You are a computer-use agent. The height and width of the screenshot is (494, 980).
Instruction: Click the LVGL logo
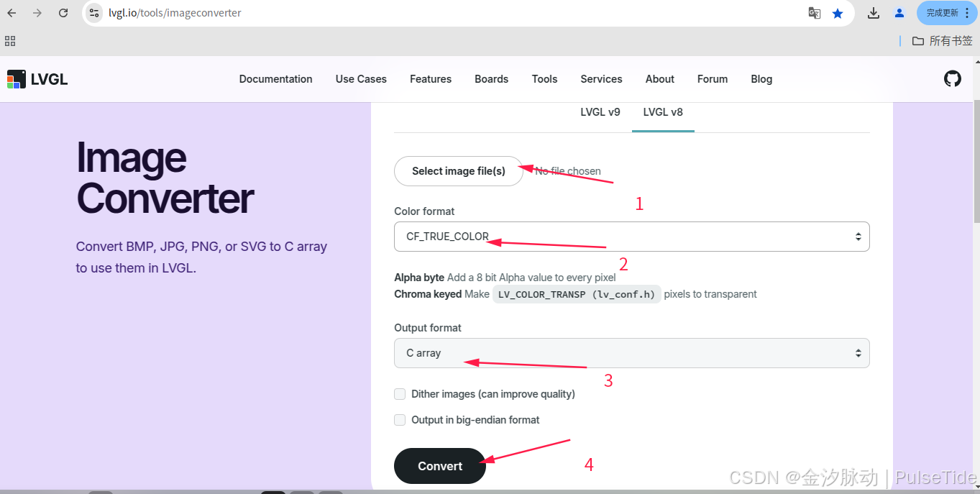click(37, 79)
